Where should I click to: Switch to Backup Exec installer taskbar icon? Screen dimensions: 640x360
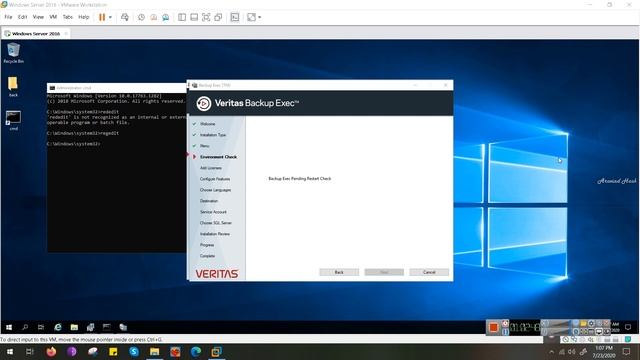coord(123,327)
